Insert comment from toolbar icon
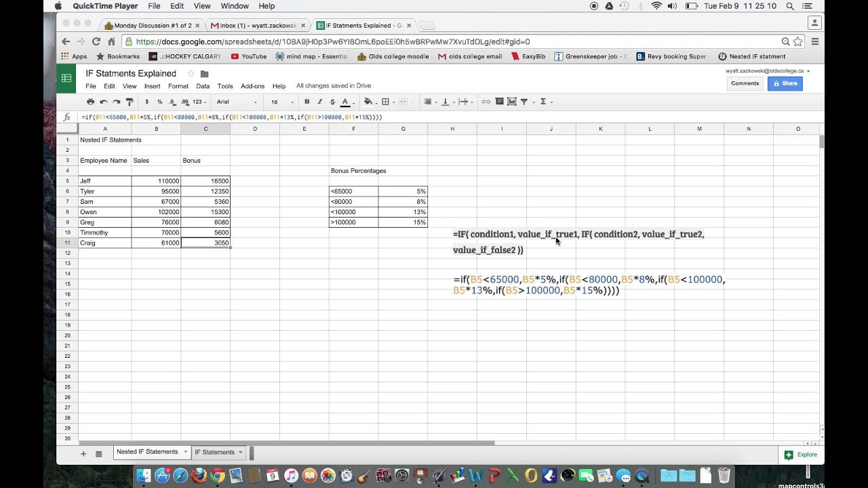Screen dimensions: 868x488 (x=499, y=102)
